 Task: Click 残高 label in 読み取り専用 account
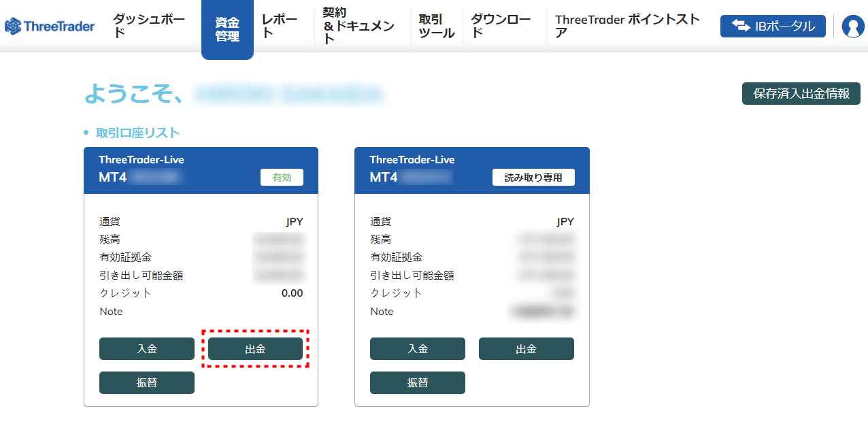click(x=381, y=240)
